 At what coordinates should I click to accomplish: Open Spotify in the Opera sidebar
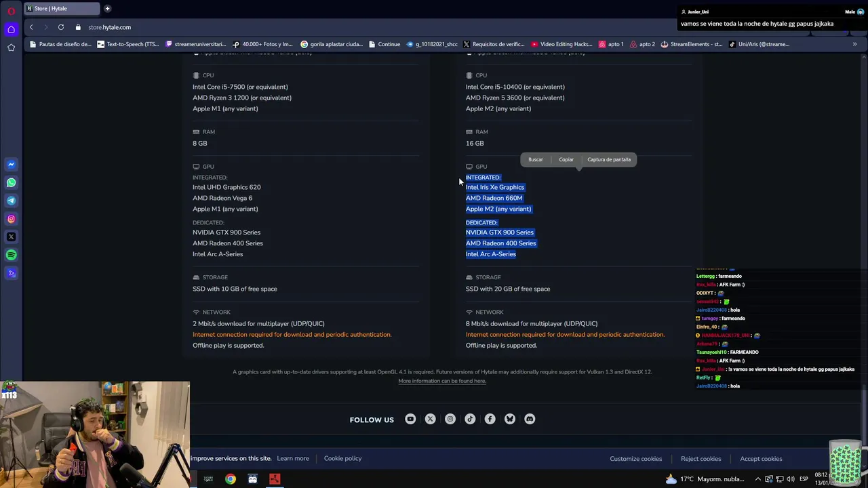[11, 256]
